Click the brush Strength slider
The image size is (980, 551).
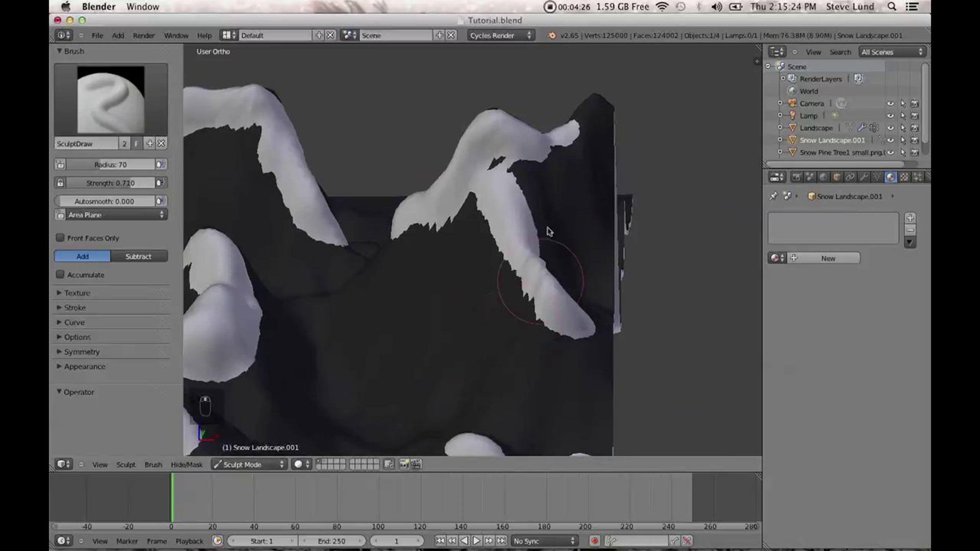click(x=110, y=183)
